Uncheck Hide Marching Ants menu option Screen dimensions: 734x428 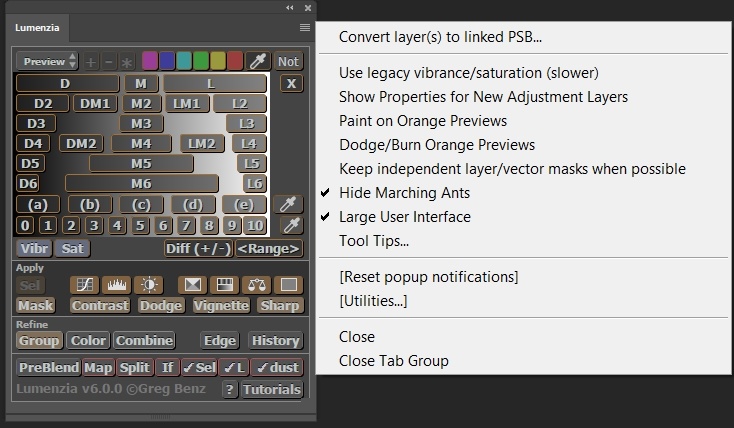click(x=404, y=193)
